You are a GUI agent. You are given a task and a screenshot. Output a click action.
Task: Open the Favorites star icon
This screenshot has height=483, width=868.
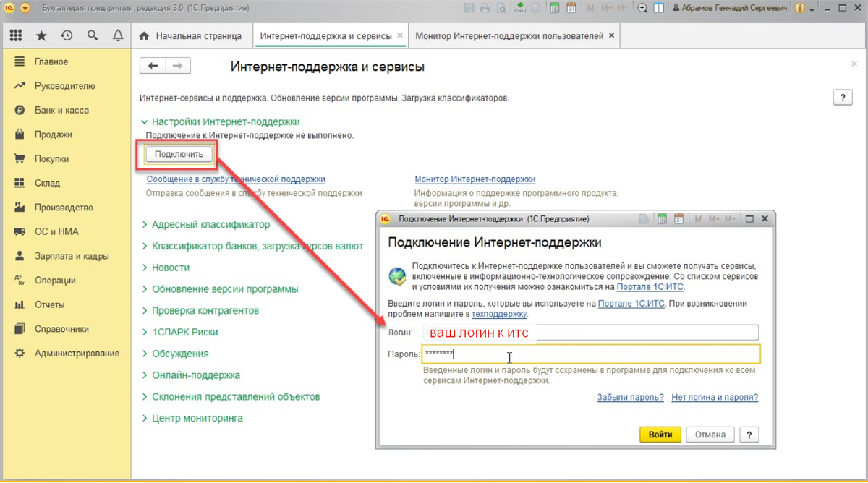coord(41,35)
